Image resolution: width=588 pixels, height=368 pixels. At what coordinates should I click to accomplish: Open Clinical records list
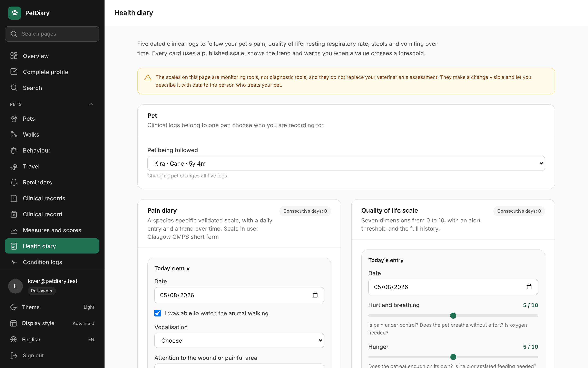coord(52,198)
